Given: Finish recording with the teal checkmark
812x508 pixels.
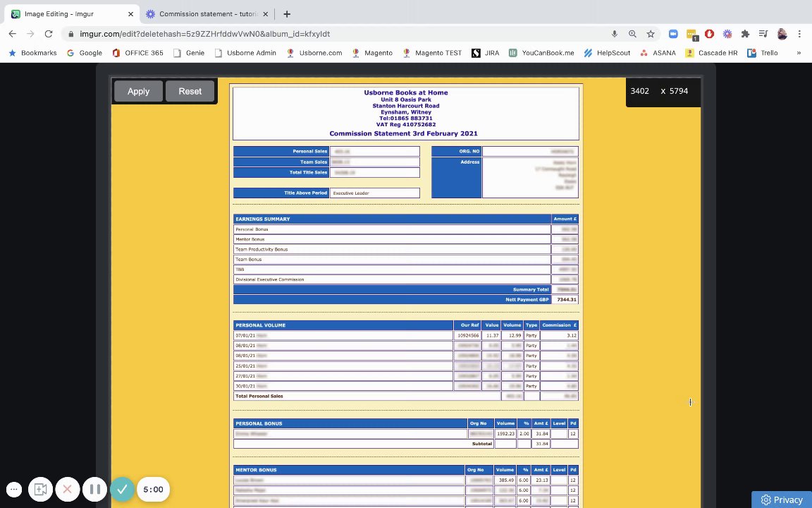Looking at the screenshot, I should (x=122, y=490).
